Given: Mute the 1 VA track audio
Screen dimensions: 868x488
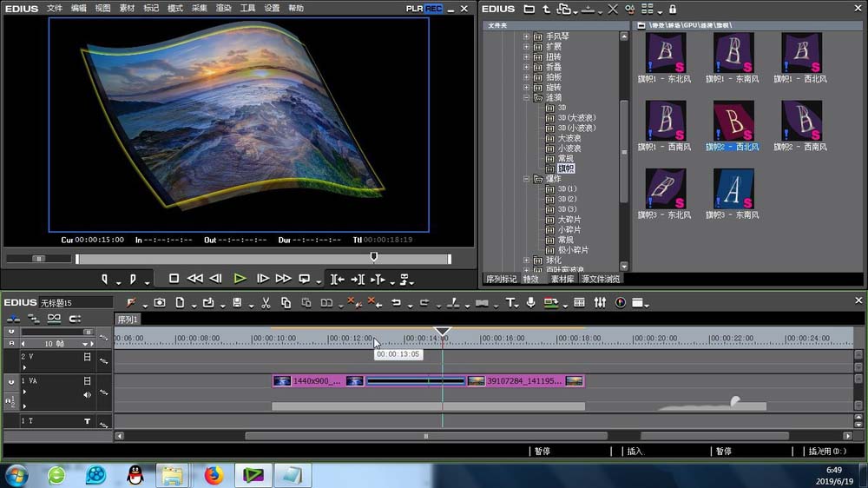Looking at the screenshot, I should click(x=87, y=395).
